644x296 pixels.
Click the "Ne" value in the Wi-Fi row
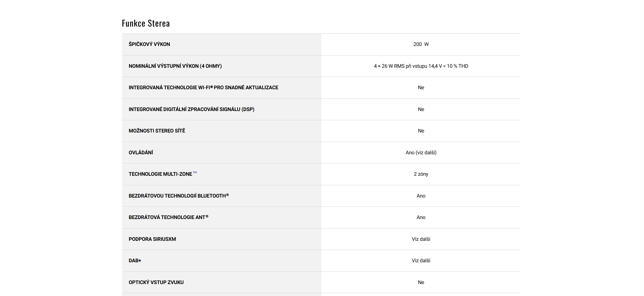421,88
